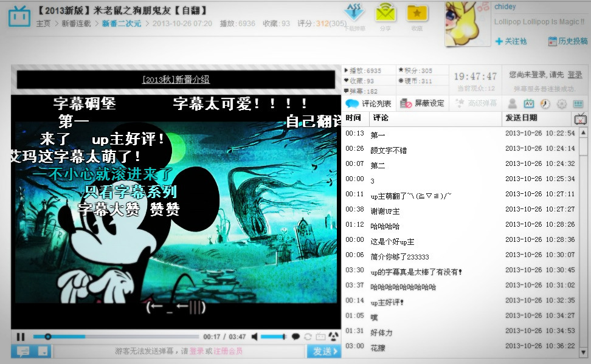591x364 pixels.
Task: Click the ASS download danmaku icon
Action: (354, 13)
